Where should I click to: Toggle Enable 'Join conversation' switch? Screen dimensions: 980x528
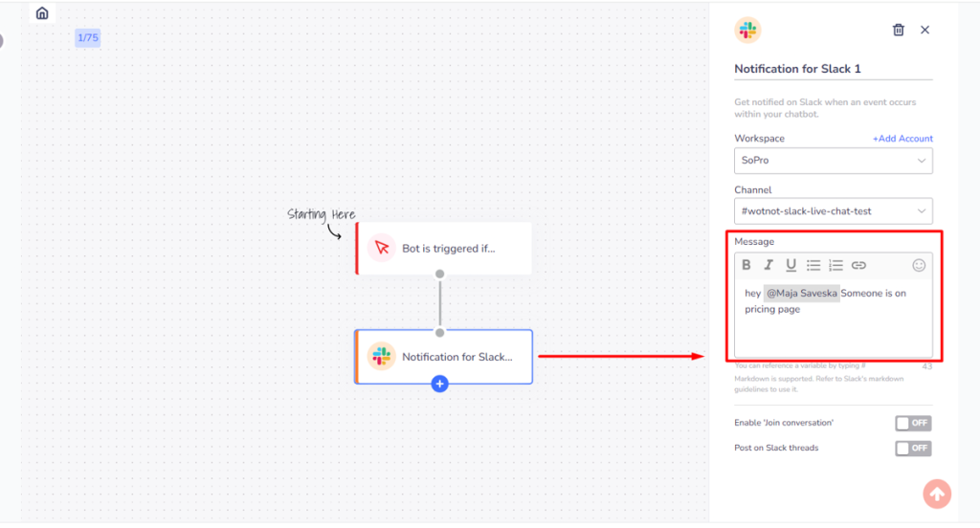912,423
